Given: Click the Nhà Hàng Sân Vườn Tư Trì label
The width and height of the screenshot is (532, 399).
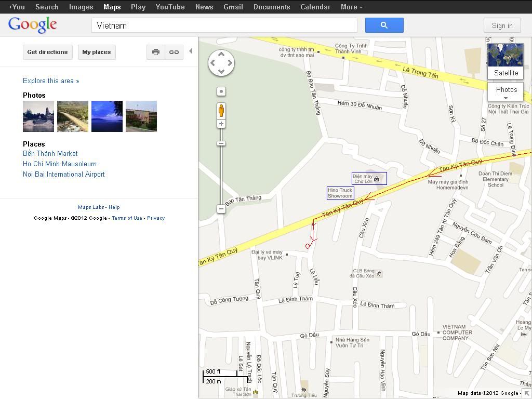Looking at the screenshot, I should coord(352,343).
